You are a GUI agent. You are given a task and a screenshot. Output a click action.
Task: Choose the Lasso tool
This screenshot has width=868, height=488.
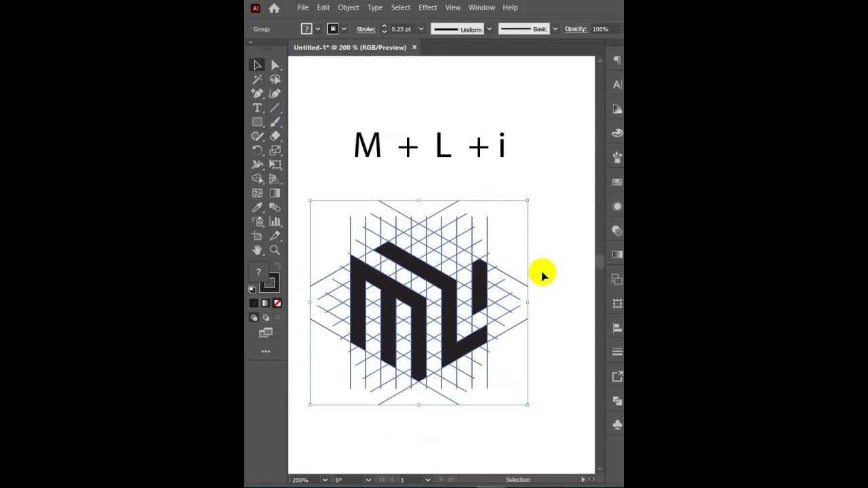(275, 79)
